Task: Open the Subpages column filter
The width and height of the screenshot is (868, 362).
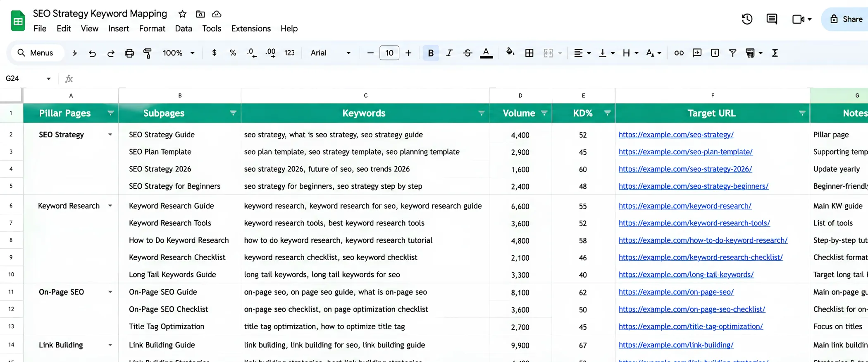Action: [x=233, y=113]
